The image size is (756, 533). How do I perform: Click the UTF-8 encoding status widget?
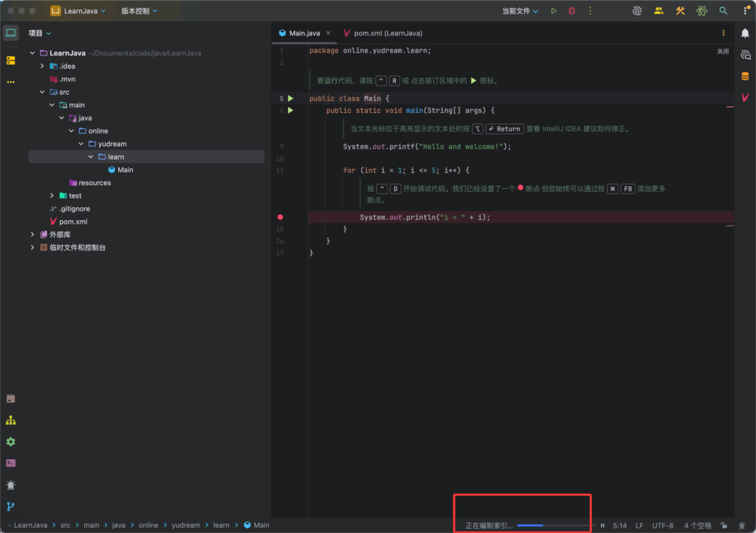[x=662, y=526]
